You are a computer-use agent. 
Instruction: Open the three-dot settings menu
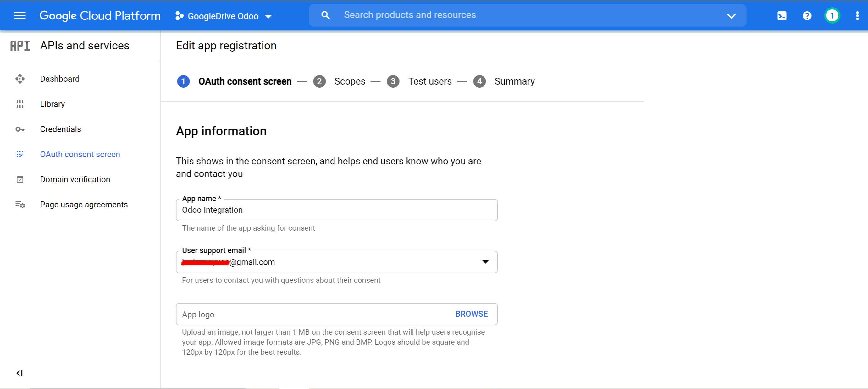857,16
